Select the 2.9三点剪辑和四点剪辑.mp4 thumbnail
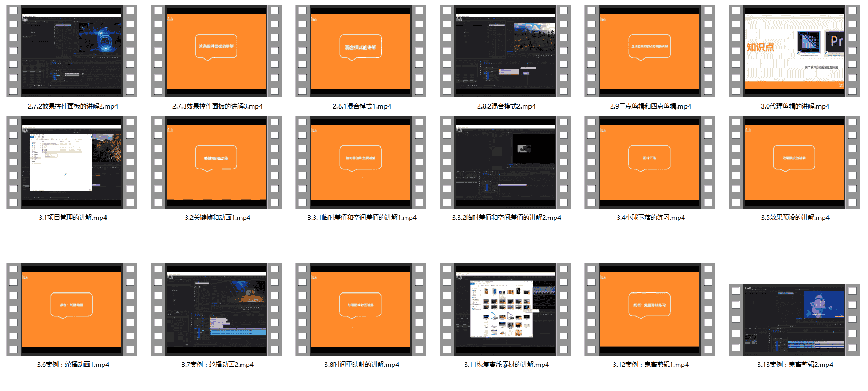The image size is (868, 391). [650, 51]
